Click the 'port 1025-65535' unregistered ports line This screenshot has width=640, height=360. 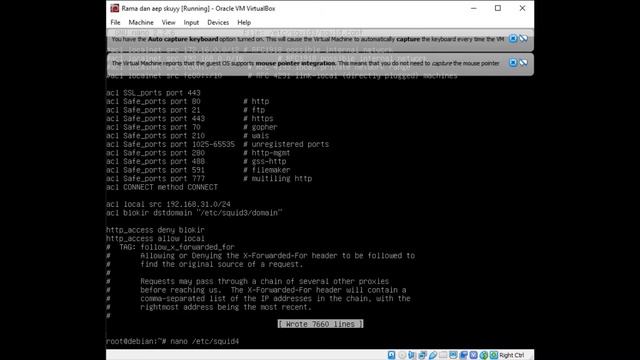click(218, 144)
